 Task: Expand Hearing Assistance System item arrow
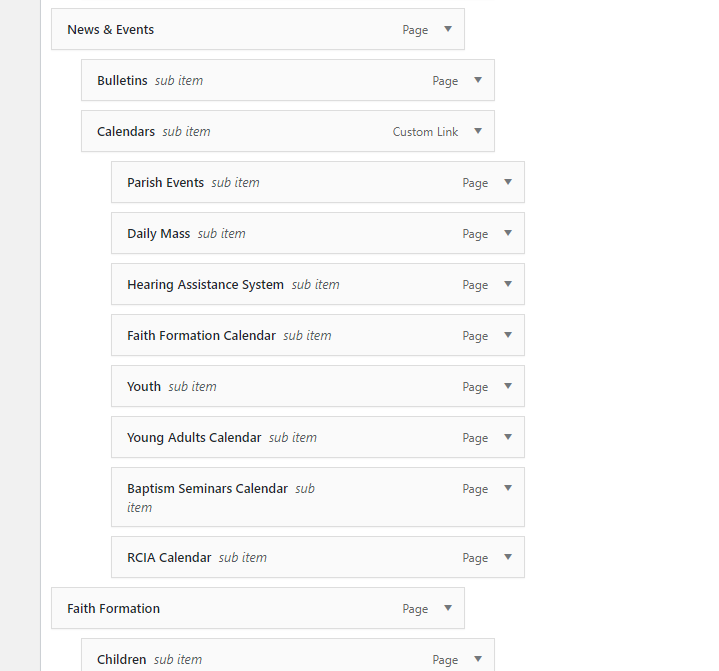point(508,284)
